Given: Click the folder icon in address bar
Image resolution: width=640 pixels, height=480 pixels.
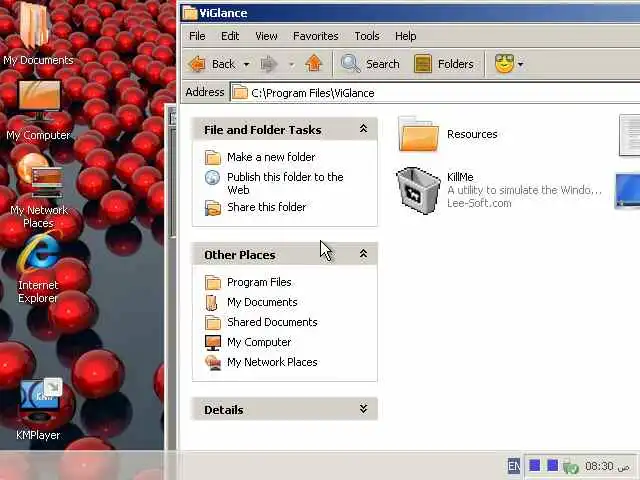Looking at the screenshot, I should click(240, 93).
